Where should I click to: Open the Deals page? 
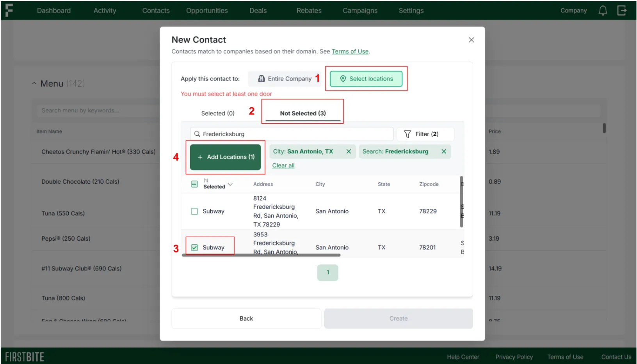pos(258,11)
